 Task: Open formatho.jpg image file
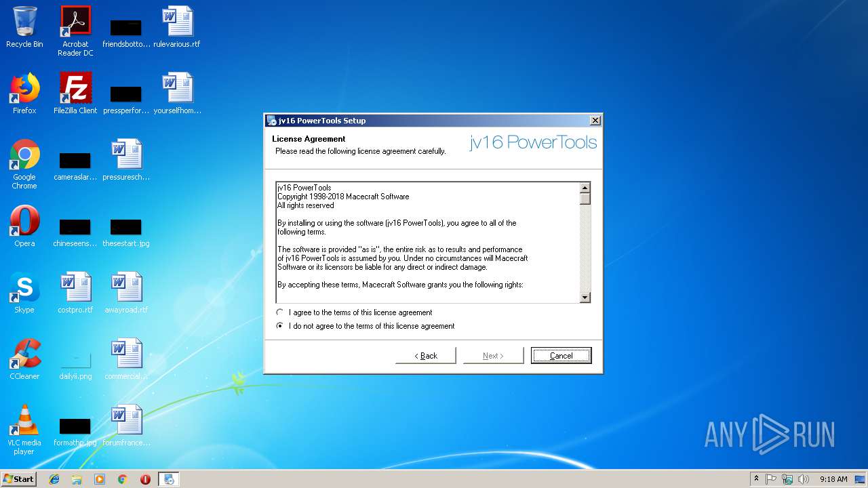click(75, 432)
